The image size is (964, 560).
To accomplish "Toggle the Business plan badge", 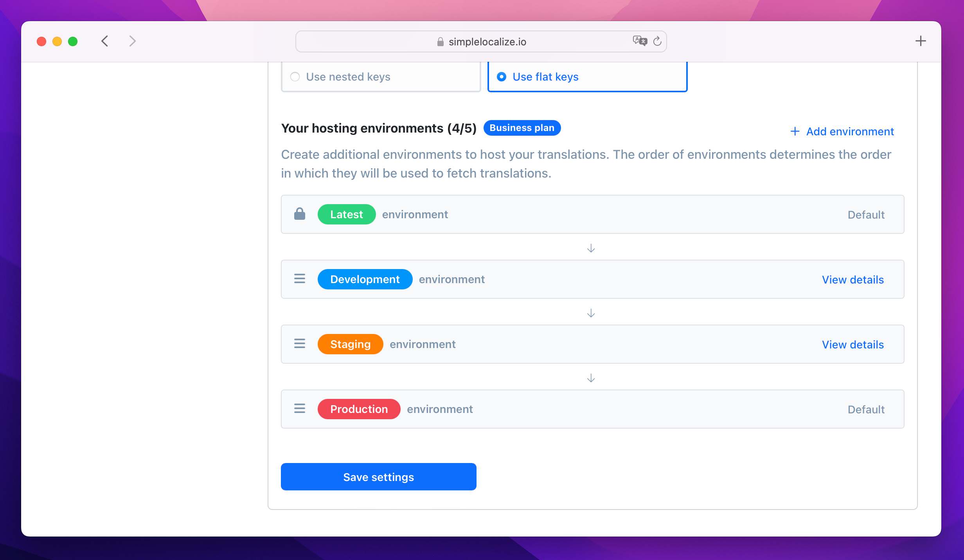I will point(523,128).
